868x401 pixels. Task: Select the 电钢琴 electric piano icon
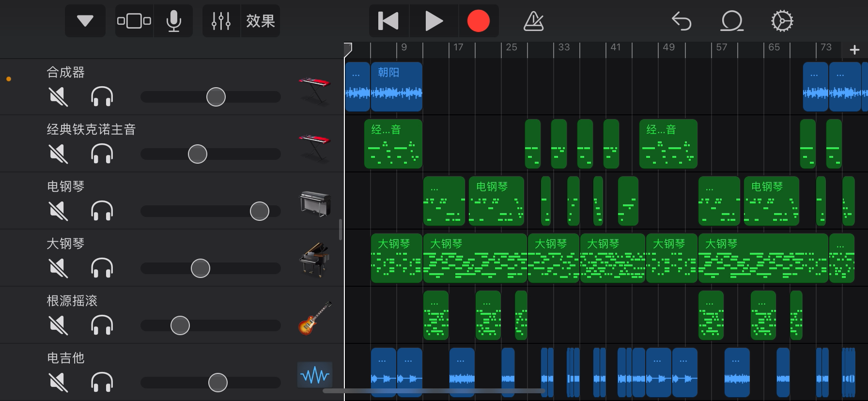click(x=315, y=203)
